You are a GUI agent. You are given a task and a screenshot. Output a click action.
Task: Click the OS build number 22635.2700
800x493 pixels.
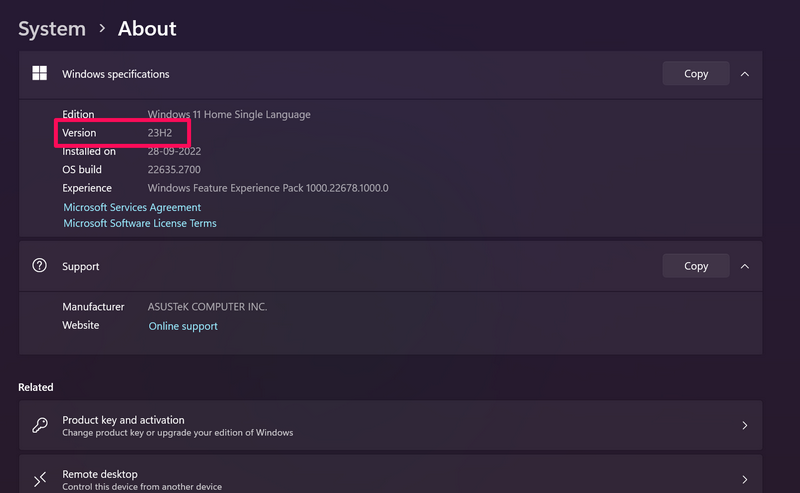pos(175,170)
